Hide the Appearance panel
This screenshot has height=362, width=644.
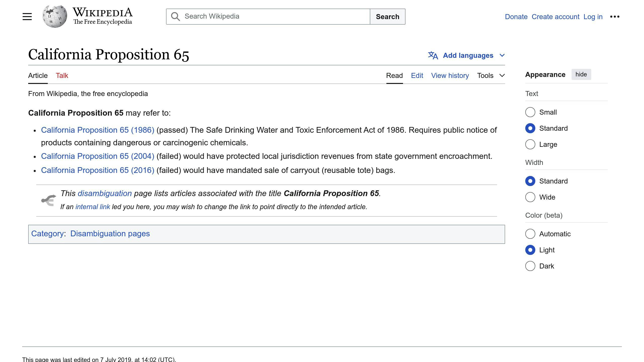point(581,74)
